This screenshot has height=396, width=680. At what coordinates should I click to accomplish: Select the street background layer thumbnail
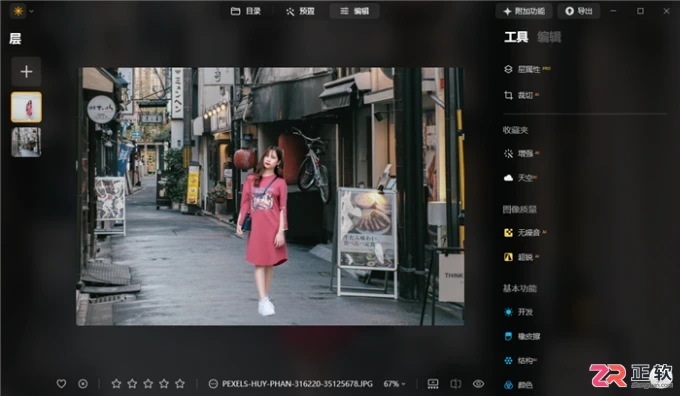(x=26, y=142)
